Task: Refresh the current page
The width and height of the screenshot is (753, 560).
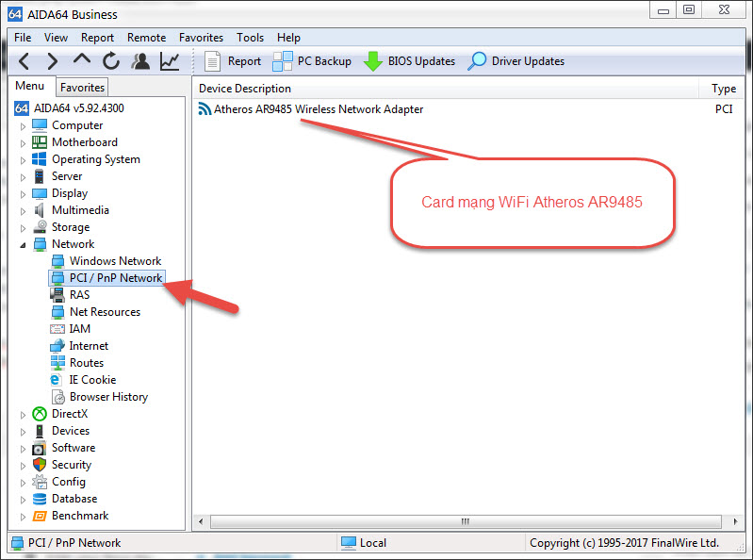Action: pos(111,61)
